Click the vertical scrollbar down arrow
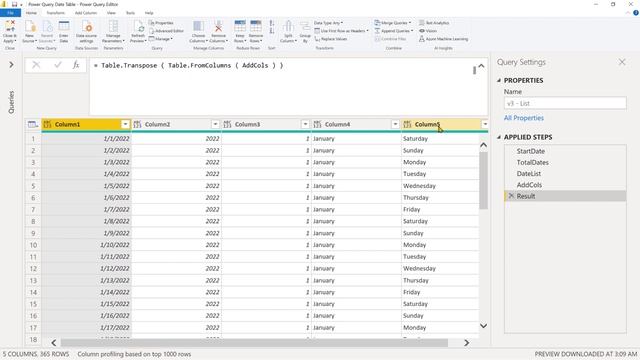Viewport: 640px width, 360px height. 483,326
